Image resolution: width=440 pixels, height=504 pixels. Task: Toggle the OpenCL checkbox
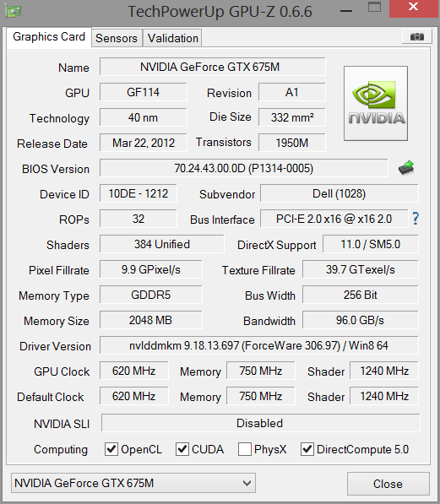(111, 449)
